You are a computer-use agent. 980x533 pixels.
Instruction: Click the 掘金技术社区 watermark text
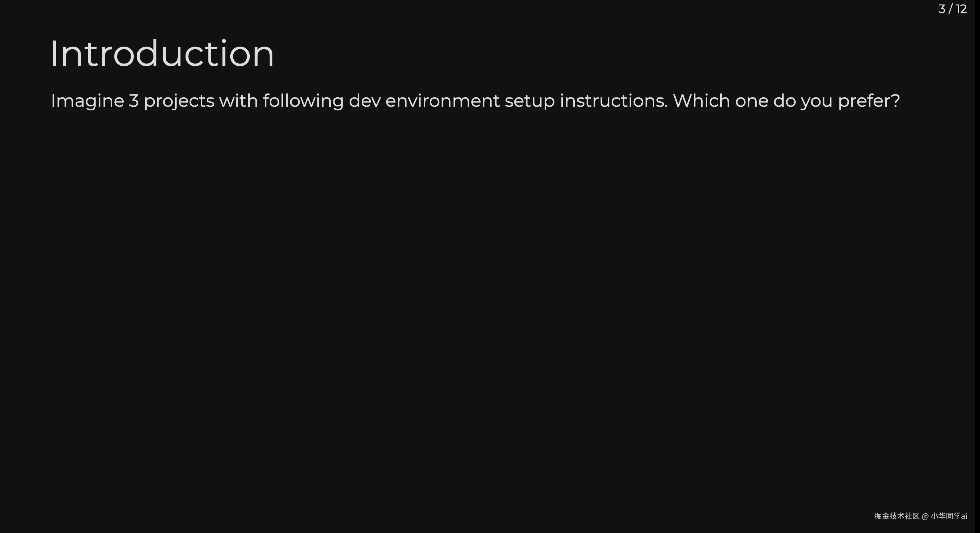point(896,516)
